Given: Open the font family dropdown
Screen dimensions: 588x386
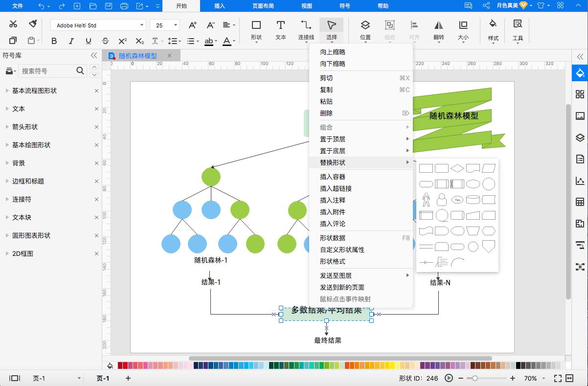Looking at the screenshot, I should [142, 24].
